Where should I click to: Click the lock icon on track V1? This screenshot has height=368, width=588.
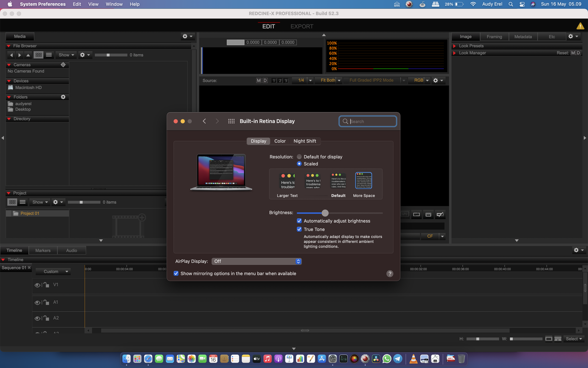point(46,285)
